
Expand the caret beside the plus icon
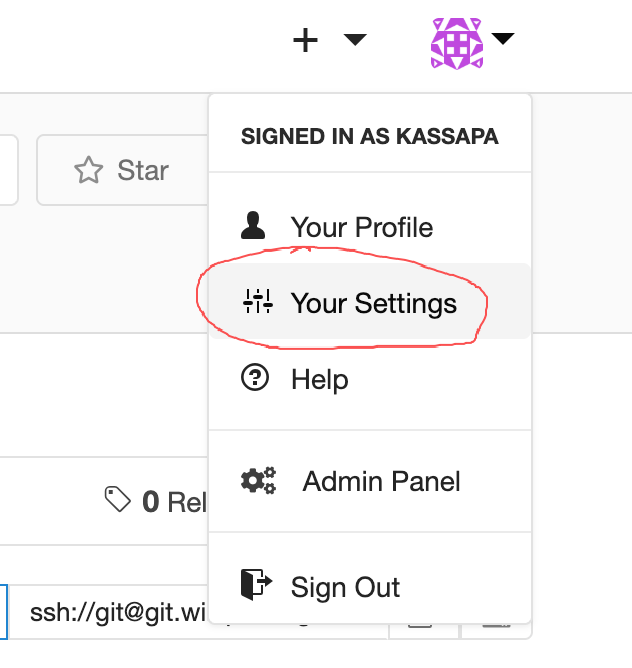tap(355, 40)
